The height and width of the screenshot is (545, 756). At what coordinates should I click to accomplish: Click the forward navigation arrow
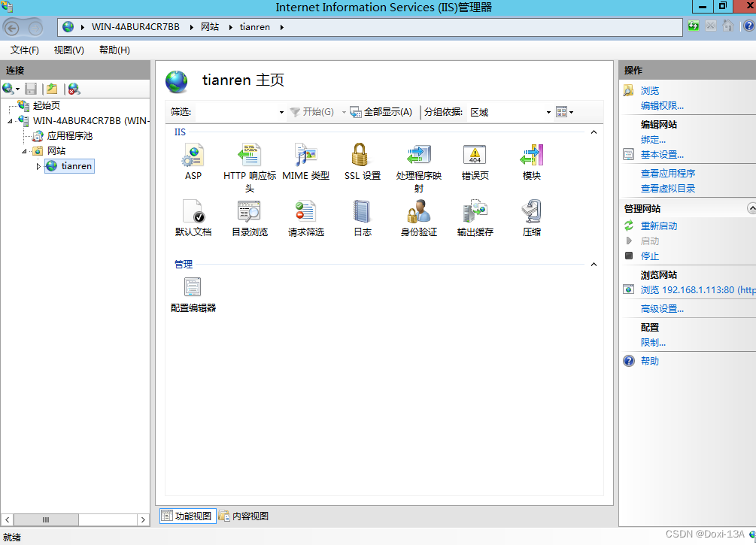point(35,29)
